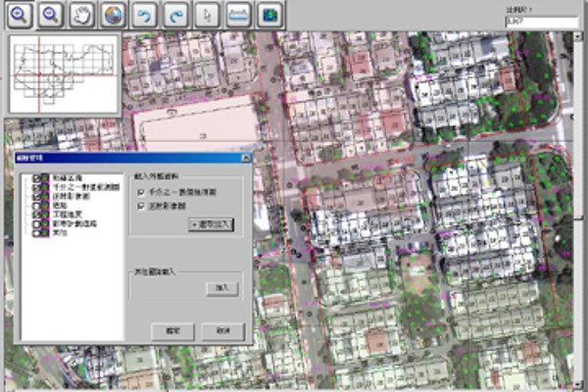Viewport: 588px width, 392px height.
Task: Toggle 千分之一數值 layer checkbox in tree list
Action: (x=36, y=187)
